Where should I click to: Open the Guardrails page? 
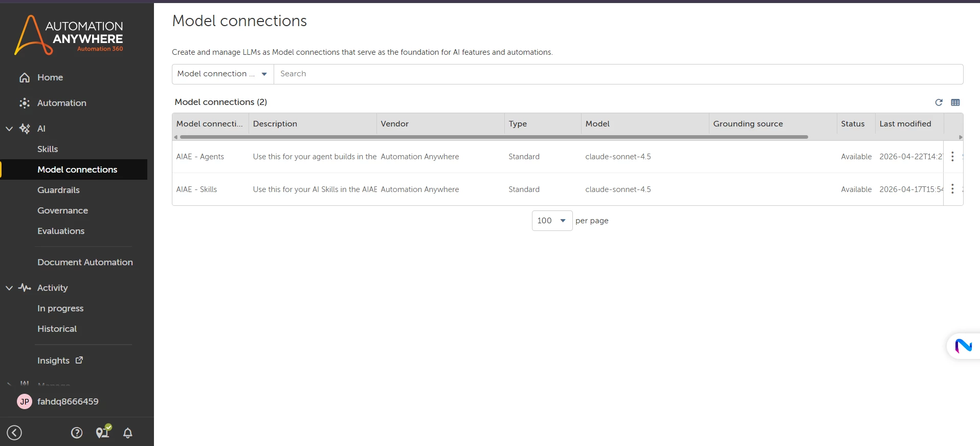58,190
